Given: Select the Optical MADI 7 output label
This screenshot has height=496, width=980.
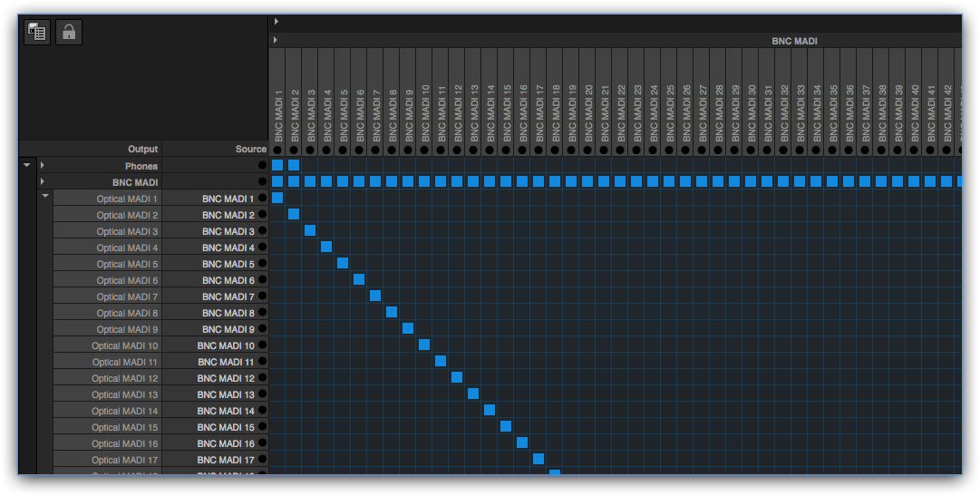Looking at the screenshot, I should coord(127,297).
